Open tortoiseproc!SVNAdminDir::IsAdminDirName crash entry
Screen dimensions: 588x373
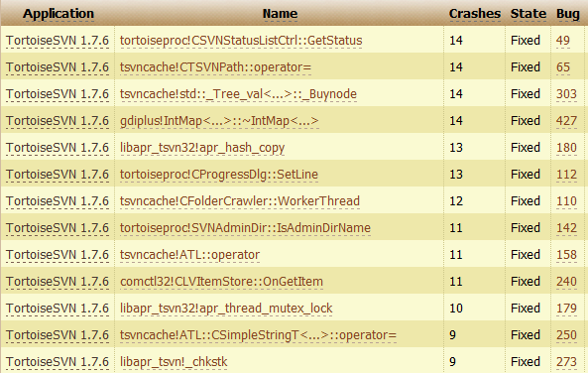(x=245, y=228)
